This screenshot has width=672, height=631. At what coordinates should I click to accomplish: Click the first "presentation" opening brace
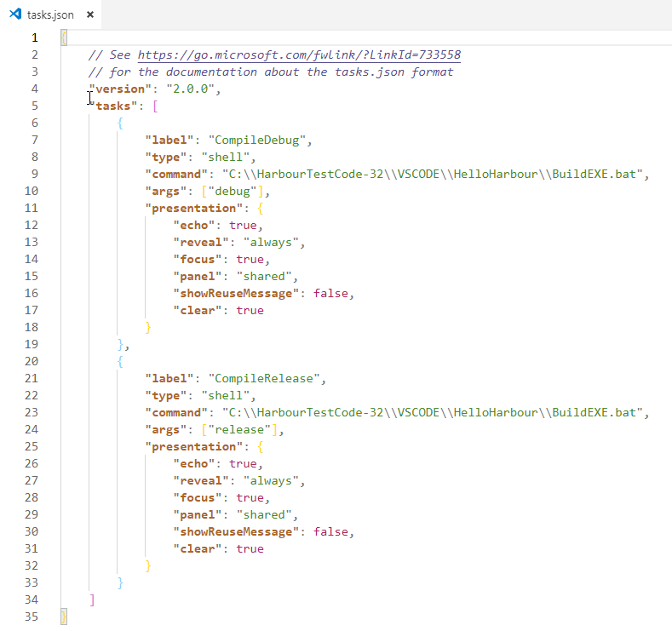coord(261,208)
